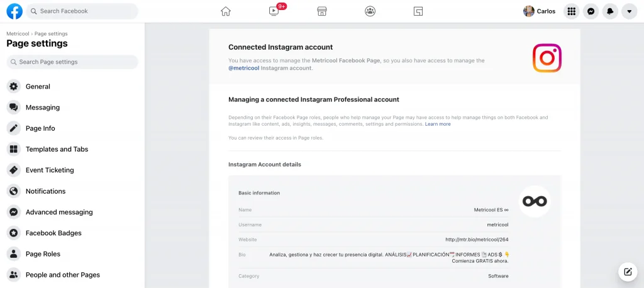The height and width of the screenshot is (288, 644).
Task: Select the Templates and Tabs grid icon
Action: click(x=14, y=149)
